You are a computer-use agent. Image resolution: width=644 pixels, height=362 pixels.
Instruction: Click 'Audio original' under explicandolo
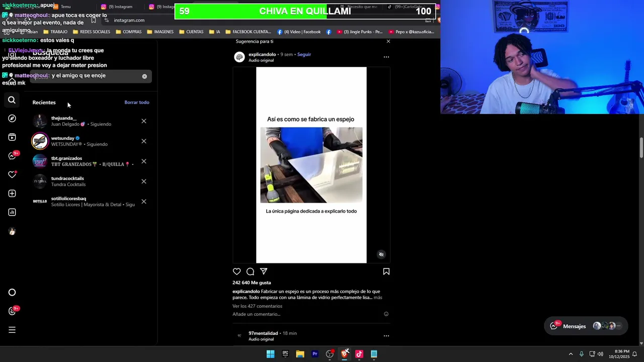261,60
